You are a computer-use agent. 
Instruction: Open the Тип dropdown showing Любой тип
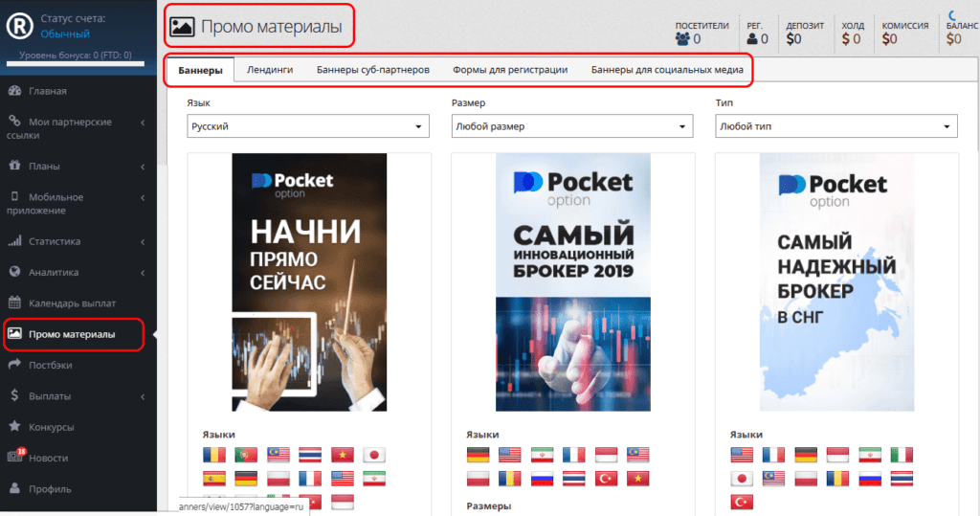click(x=836, y=126)
